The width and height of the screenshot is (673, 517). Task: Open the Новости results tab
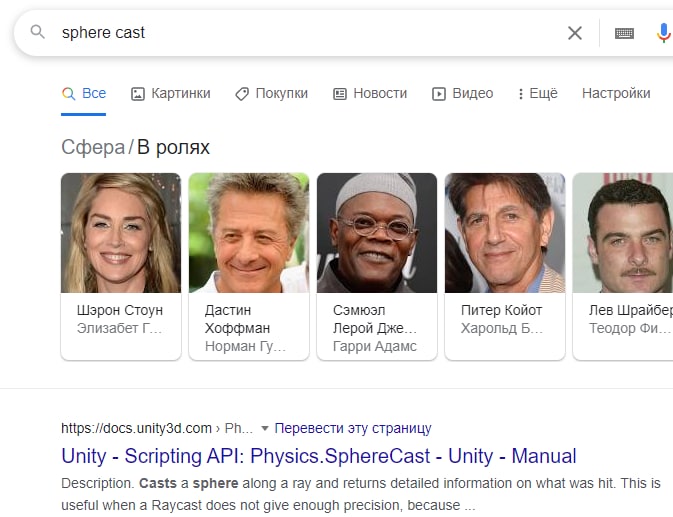[369, 93]
